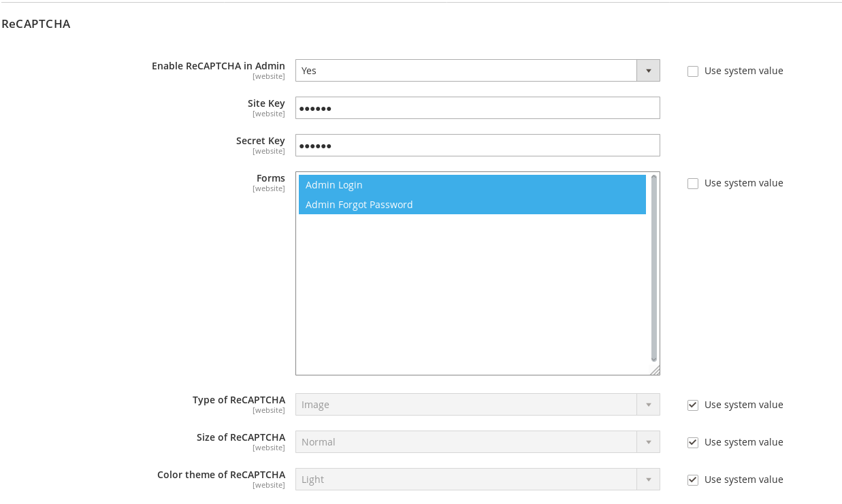This screenshot has height=504, width=842.
Task: Open the Color theme of ReCAPTCHA dropdown
Action: pos(466,480)
